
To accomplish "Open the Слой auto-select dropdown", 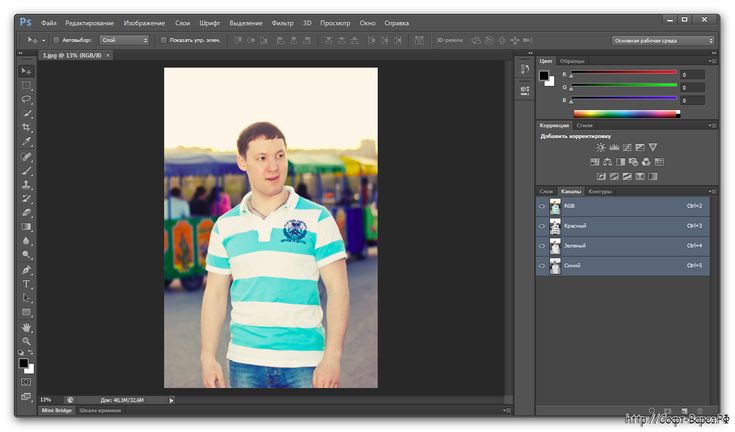I will (x=124, y=40).
